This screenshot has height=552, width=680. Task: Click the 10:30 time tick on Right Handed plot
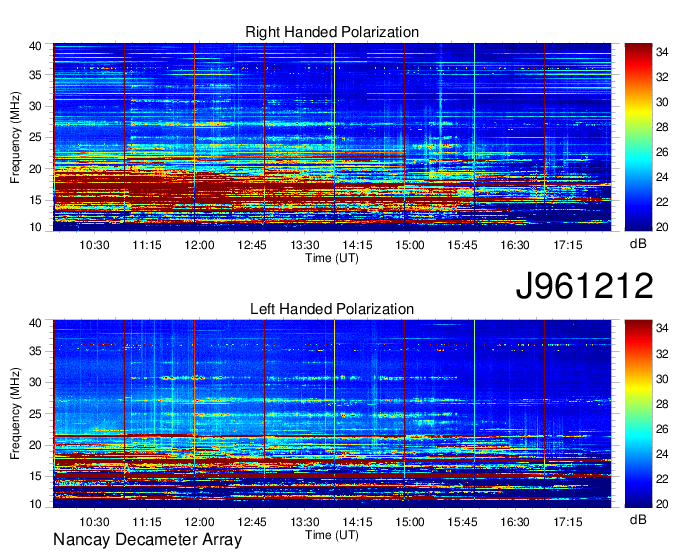tap(94, 245)
